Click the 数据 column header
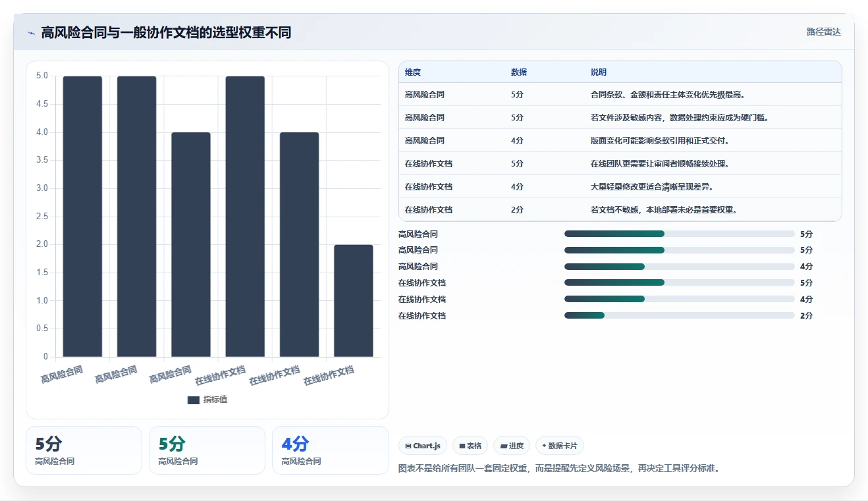Viewport: 868px width, 501px height. [519, 72]
